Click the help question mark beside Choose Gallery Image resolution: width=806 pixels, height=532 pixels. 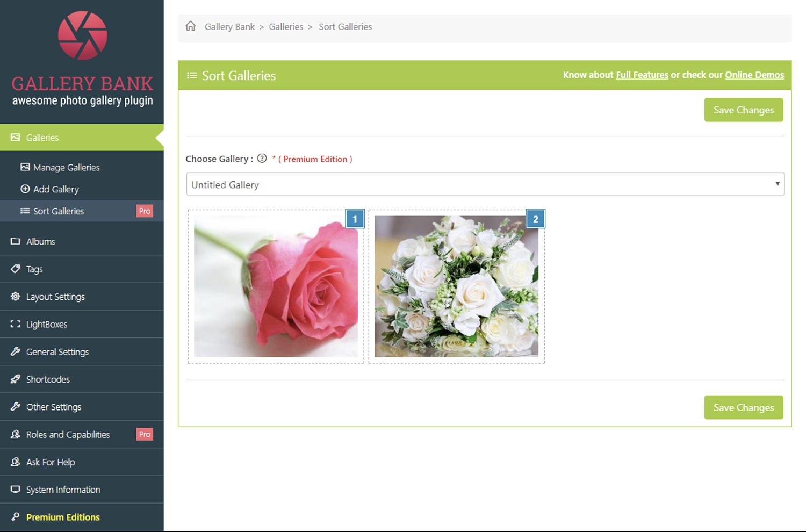pos(262,159)
